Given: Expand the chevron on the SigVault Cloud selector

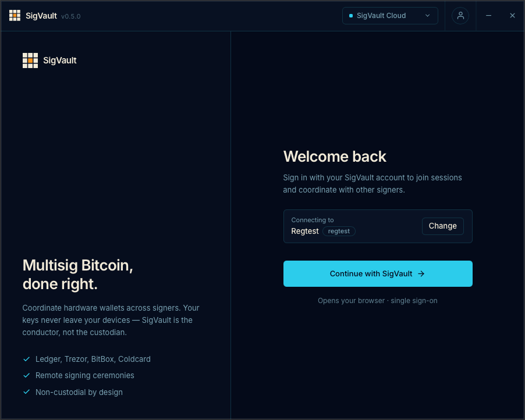Looking at the screenshot, I should (428, 16).
